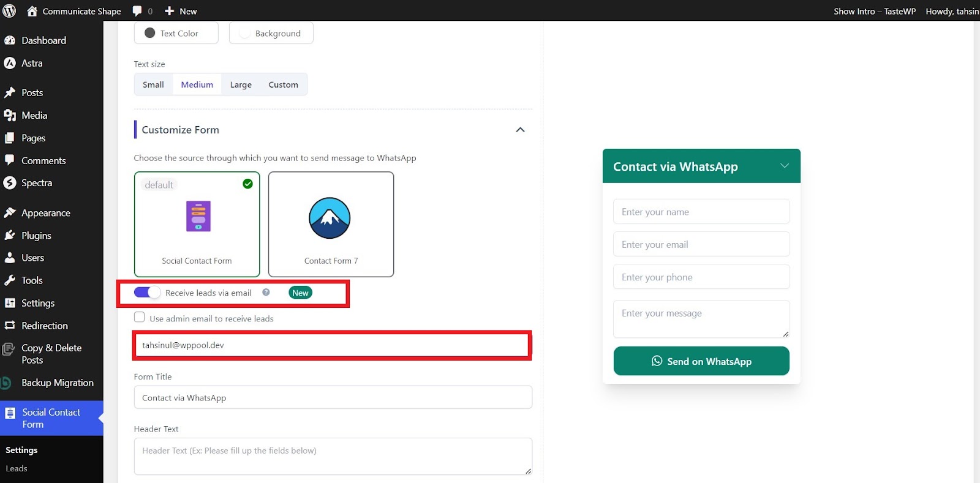Open the Text Color picker
This screenshot has width=980, height=483.
tap(176, 33)
